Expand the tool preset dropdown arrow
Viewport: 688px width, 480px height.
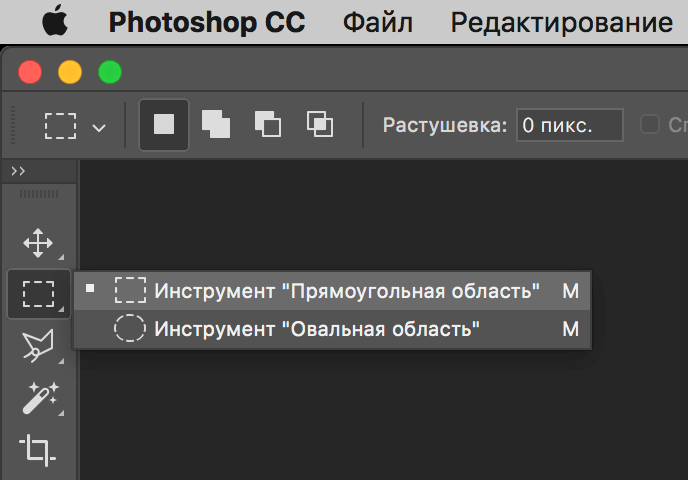[99, 128]
